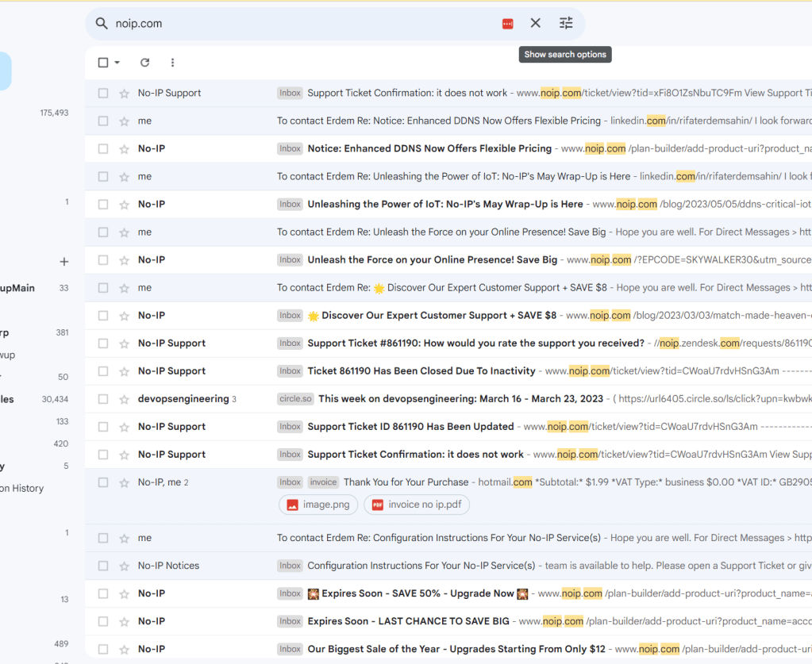Image resolution: width=812 pixels, height=664 pixels.
Task: Star the devopsengineering email
Action: [125, 399]
